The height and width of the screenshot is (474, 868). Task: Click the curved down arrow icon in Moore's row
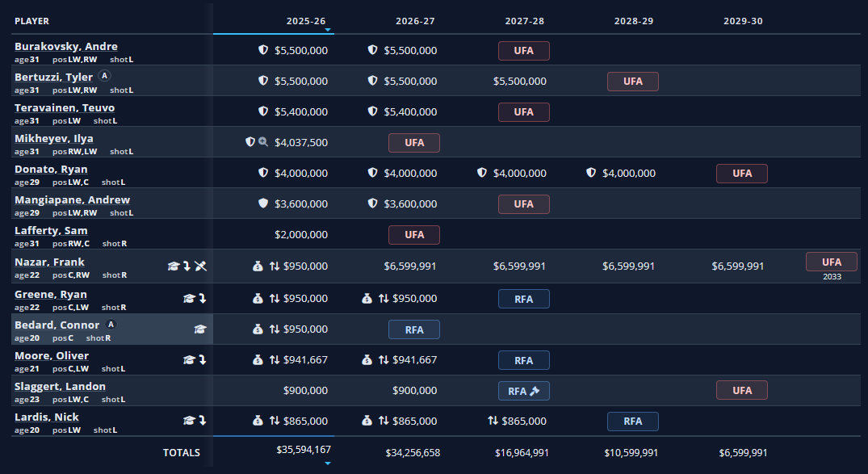(x=203, y=360)
